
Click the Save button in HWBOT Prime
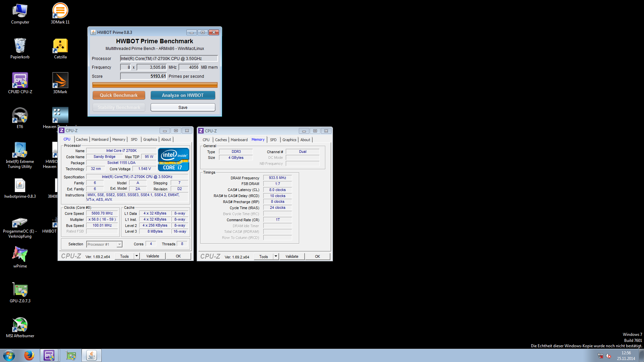click(183, 107)
